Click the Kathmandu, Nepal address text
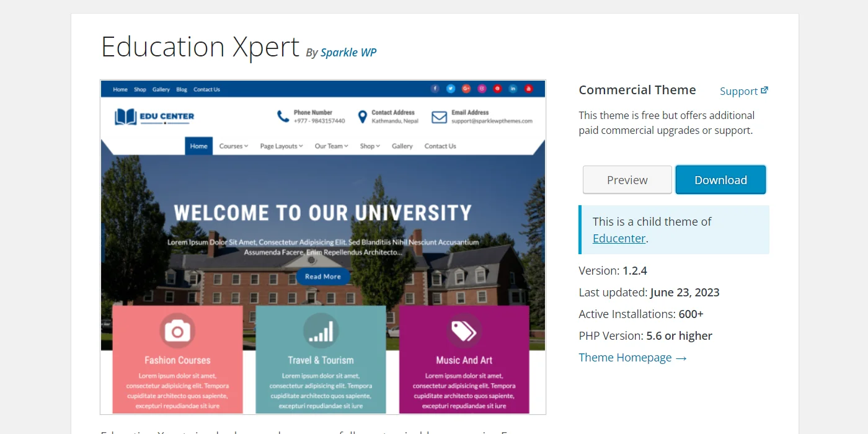Viewport: 868px width, 434px height. coord(395,121)
